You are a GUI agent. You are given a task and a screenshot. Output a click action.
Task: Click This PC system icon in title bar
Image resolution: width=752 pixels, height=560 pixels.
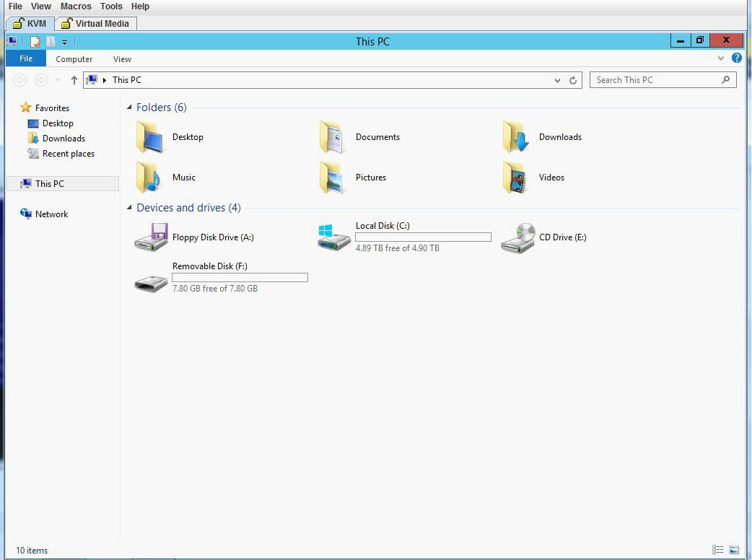point(12,41)
